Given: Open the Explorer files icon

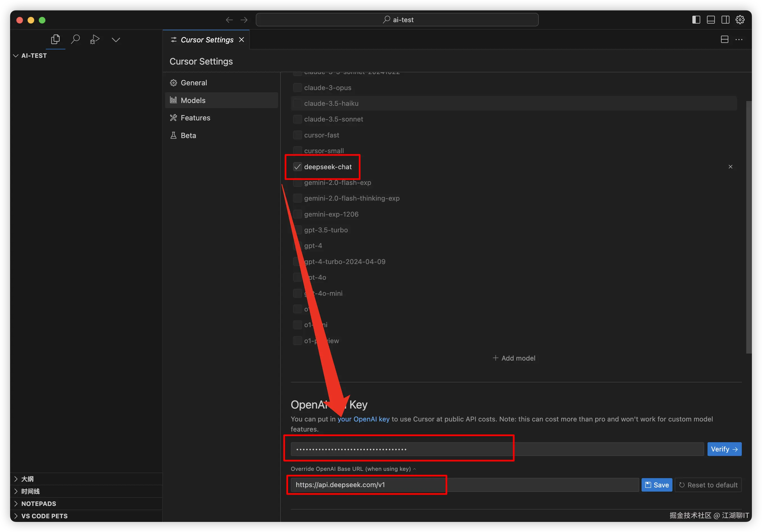Looking at the screenshot, I should tap(55, 40).
